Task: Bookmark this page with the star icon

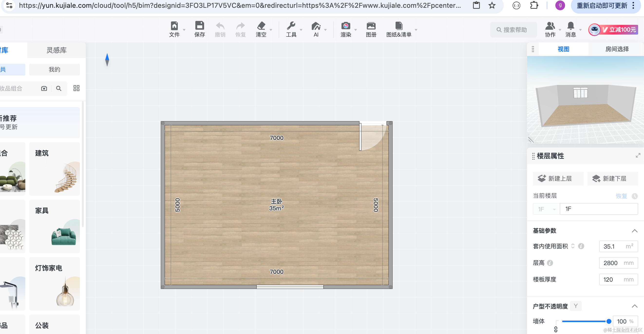Action: pos(492,5)
